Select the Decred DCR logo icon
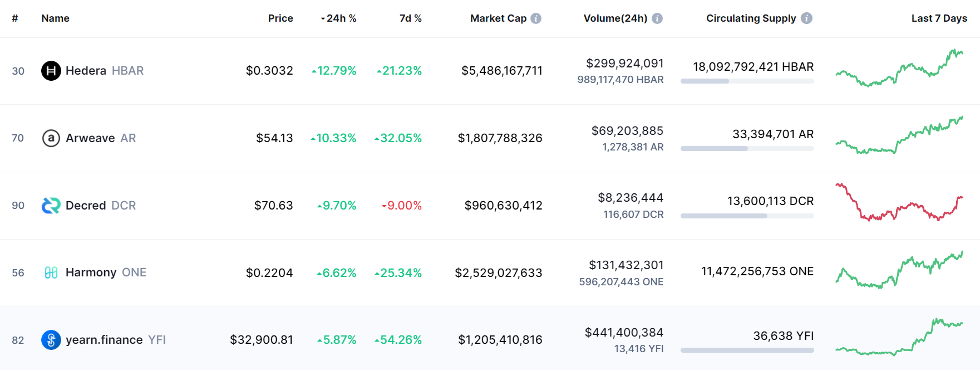The width and height of the screenshot is (980, 370). (51, 205)
